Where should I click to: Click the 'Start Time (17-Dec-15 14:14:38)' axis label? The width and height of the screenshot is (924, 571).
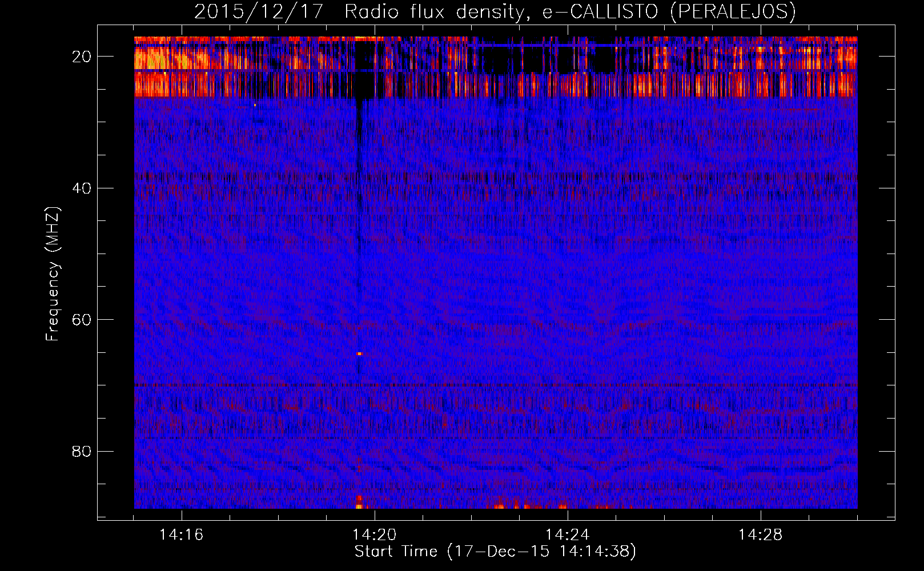tap(495, 552)
